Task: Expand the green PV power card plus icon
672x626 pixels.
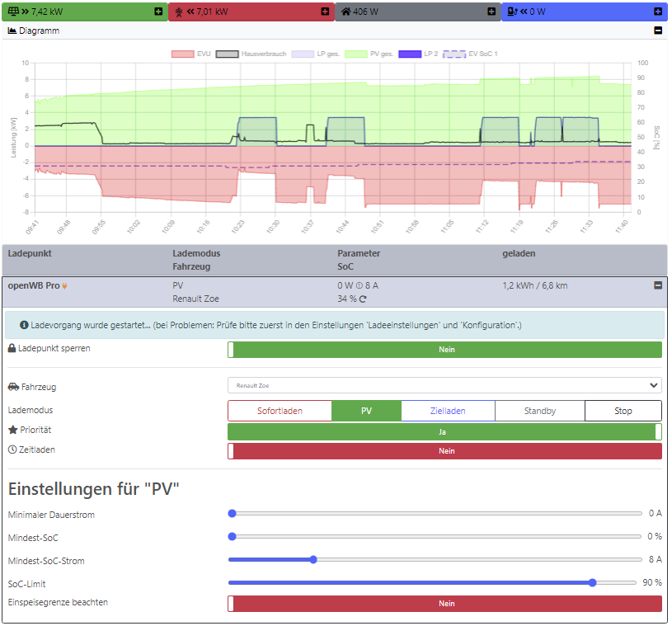Action: tap(158, 12)
